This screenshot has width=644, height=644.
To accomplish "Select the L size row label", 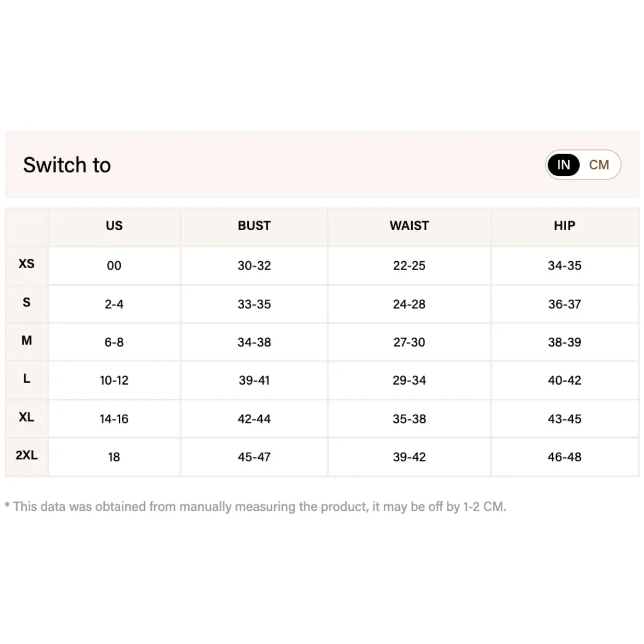I will [x=26, y=379].
